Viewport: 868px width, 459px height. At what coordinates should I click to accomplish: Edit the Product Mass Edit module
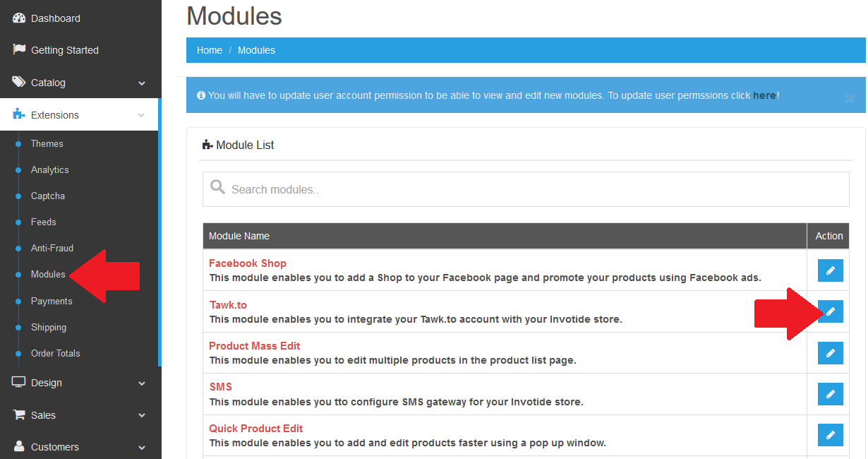(830, 353)
